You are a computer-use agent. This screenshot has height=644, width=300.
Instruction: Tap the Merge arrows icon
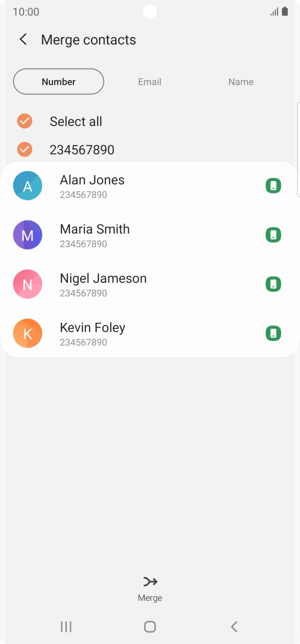click(x=150, y=582)
